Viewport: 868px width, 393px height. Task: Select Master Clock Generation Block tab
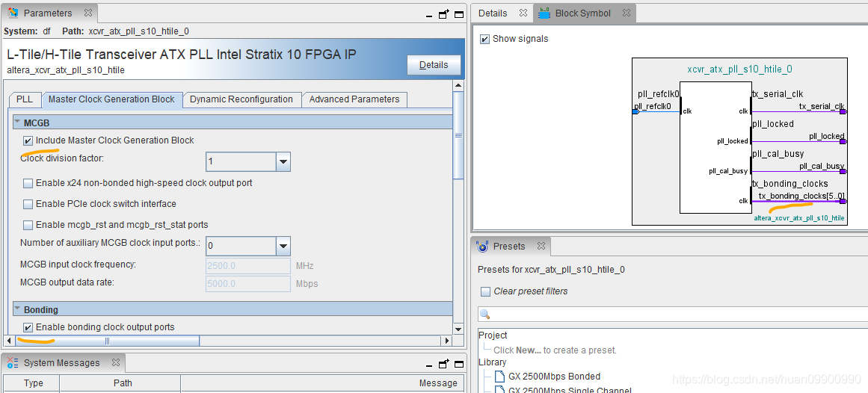(112, 99)
